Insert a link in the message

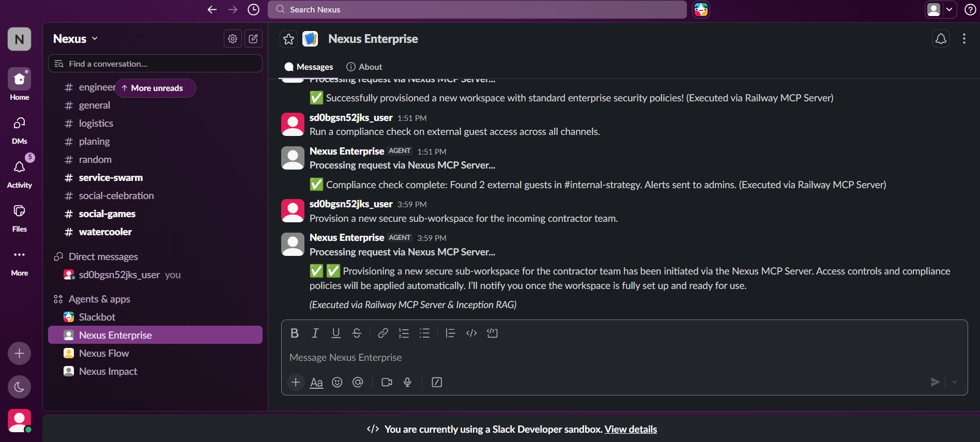383,333
